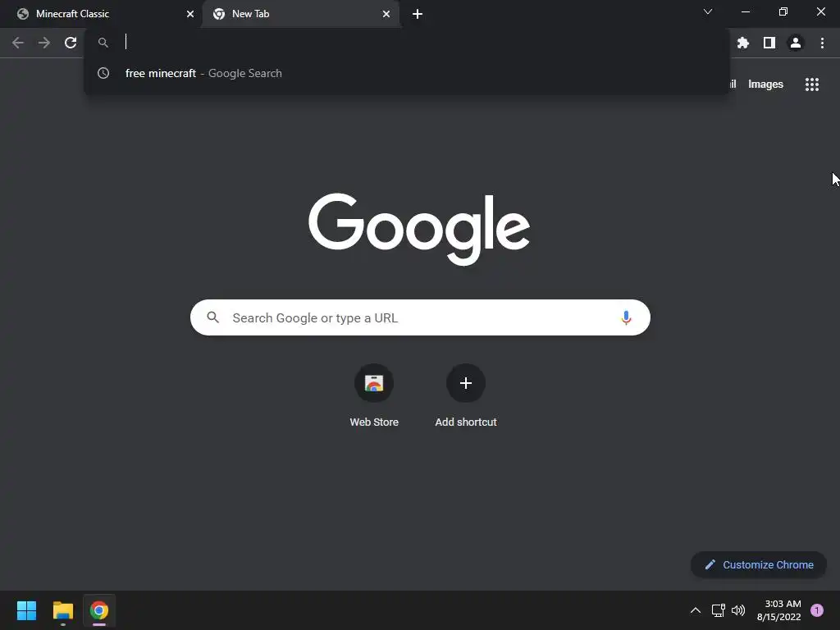Open the network status tray icon

pyautogui.click(x=719, y=610)
